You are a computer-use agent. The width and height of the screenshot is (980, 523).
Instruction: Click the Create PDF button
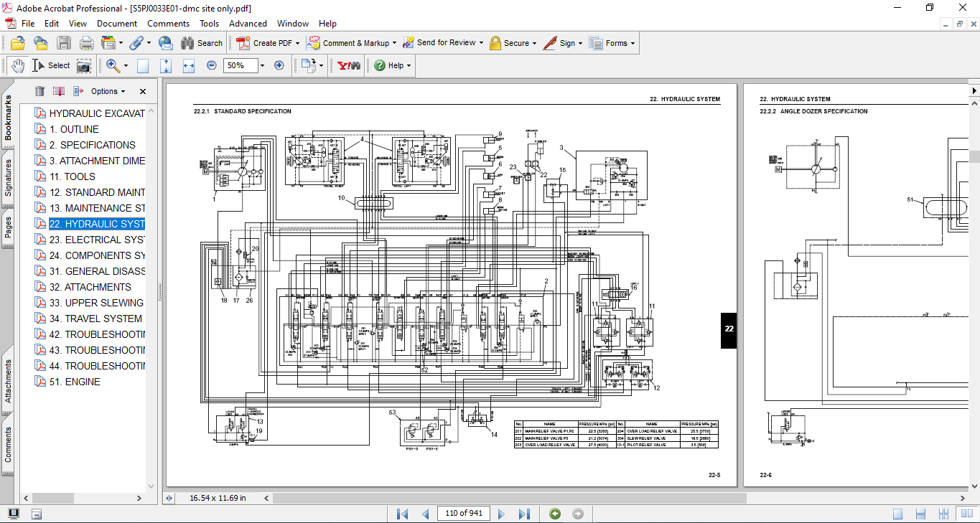coord(265,43)
